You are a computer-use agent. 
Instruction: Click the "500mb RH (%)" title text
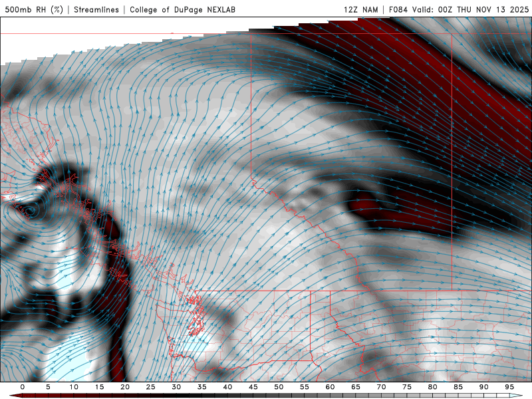[34, 9]
